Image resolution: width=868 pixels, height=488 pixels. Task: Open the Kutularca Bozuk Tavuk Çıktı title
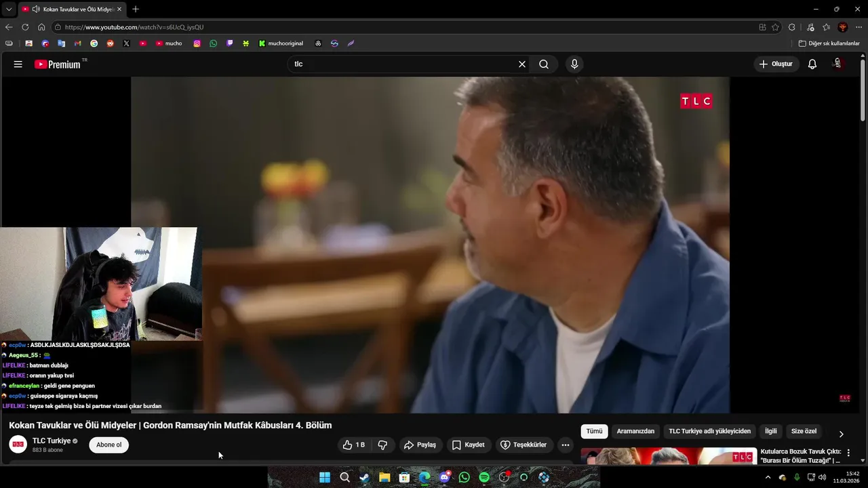click(801, 455)
